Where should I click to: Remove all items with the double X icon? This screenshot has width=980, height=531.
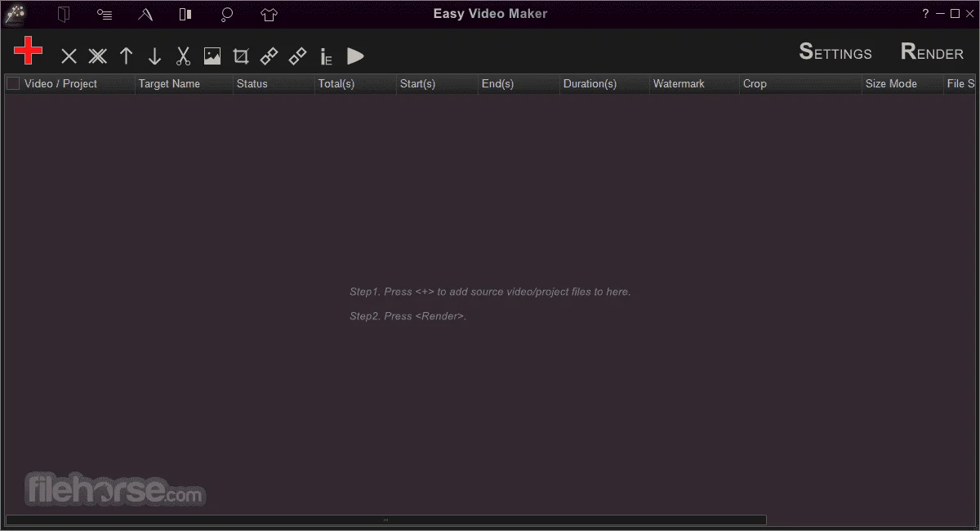[98, 56]
